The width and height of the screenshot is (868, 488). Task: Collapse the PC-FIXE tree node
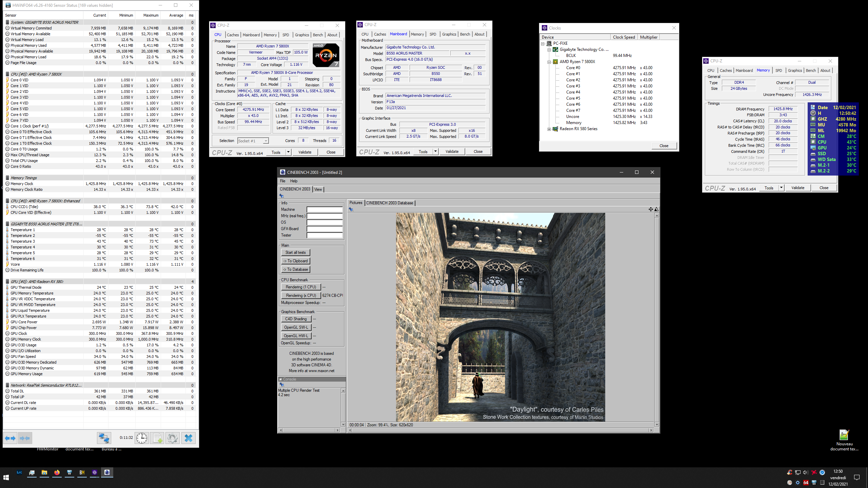(x=543, y=43)
